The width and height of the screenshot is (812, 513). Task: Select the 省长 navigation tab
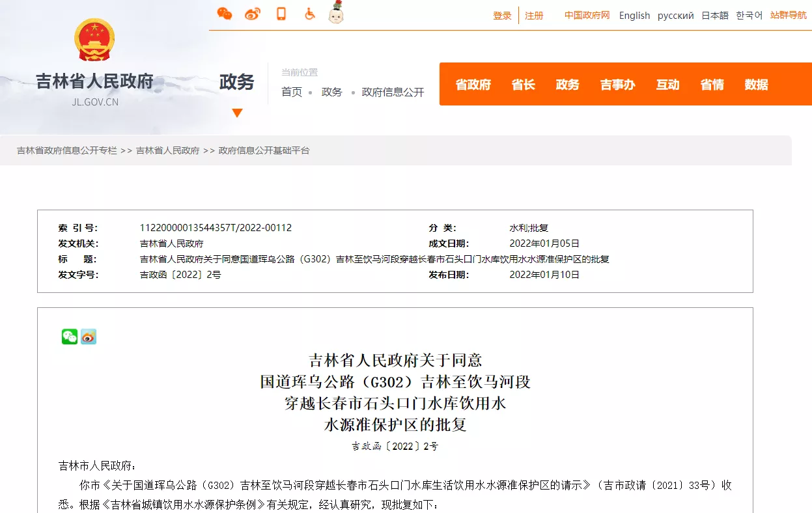(x=523, y=85)
